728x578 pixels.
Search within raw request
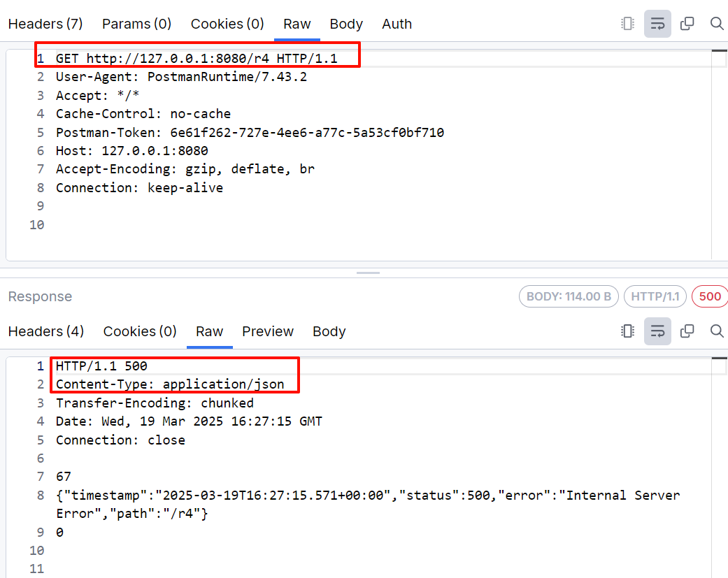(717, 24)
